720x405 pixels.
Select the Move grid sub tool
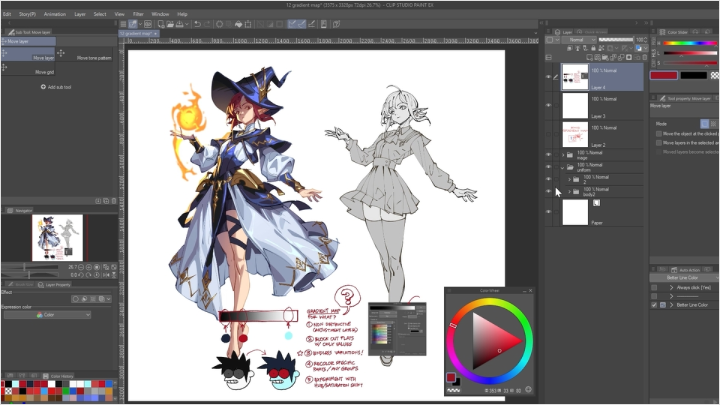click(28, 69)
